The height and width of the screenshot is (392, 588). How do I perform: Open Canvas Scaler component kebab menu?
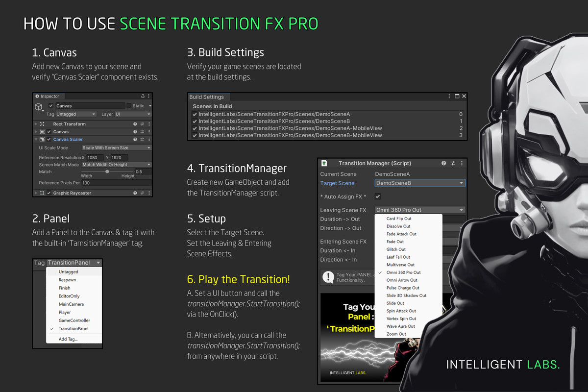(x=148, y=140)
